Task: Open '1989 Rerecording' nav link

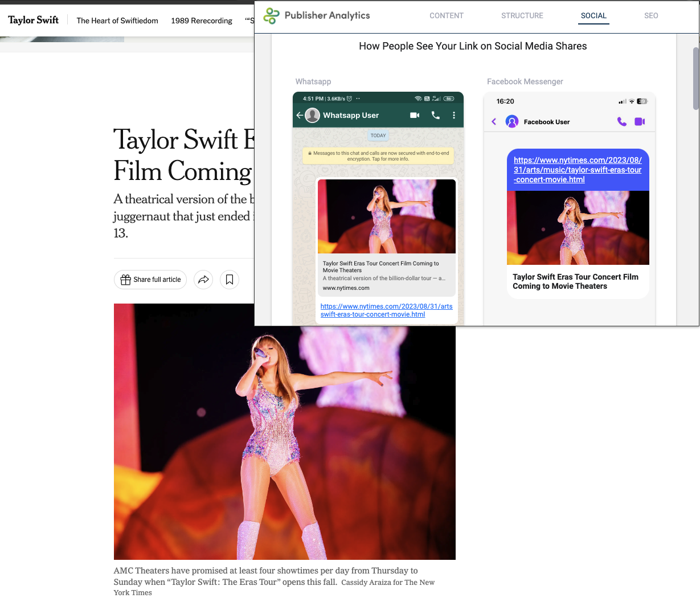Action: pos(202,21)
